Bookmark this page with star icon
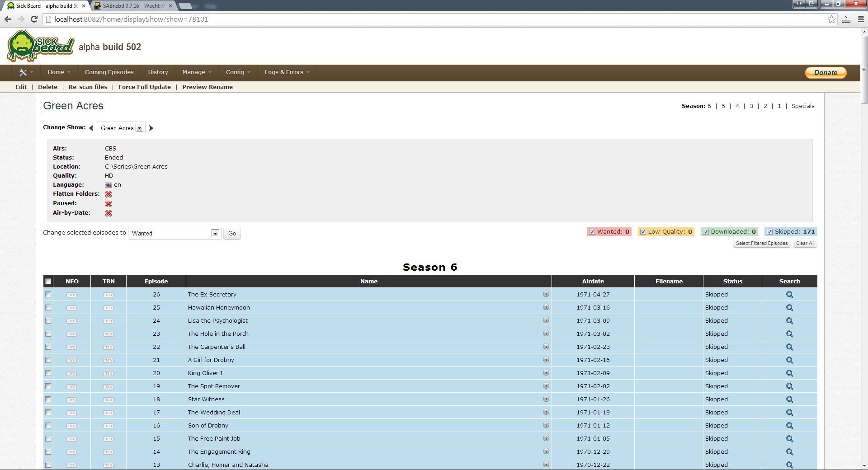The height and width of the screenshot is (470, 868). [831, 19]
